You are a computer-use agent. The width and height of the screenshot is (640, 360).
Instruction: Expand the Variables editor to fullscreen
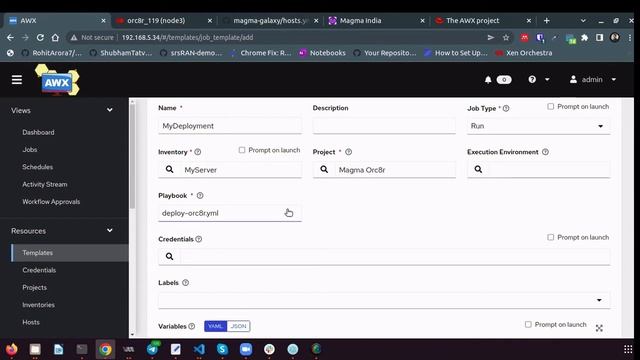pyautogui.click(x=599, y=328)
